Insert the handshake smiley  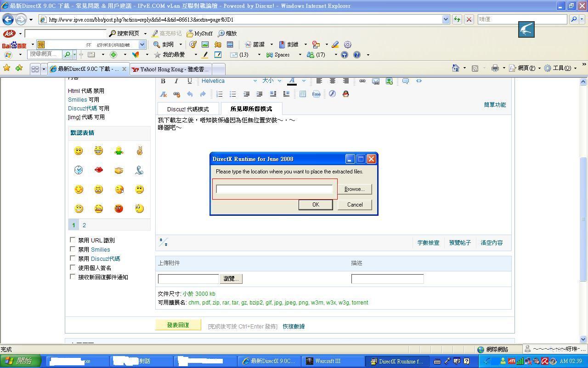[x=119, y=170]
